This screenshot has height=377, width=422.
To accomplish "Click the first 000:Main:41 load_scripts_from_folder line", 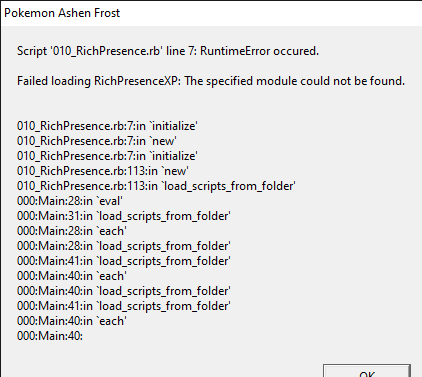I will [x=124, y=261].
